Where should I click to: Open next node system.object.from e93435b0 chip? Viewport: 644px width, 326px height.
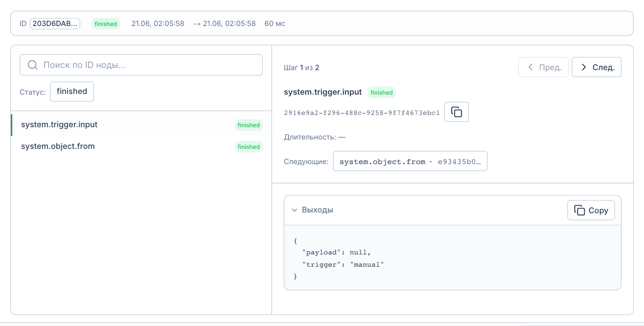(410, 161)
